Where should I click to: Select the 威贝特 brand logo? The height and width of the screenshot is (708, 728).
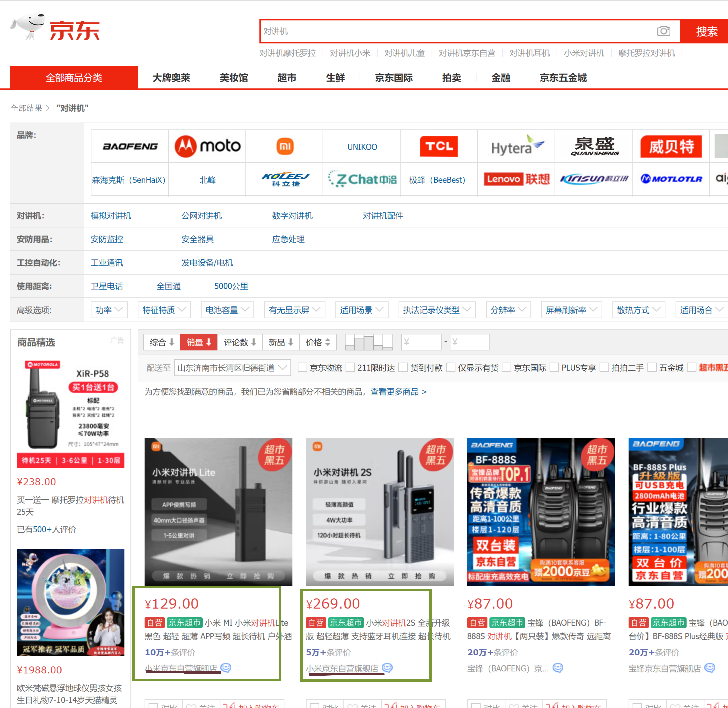click(x=671, y=146)
